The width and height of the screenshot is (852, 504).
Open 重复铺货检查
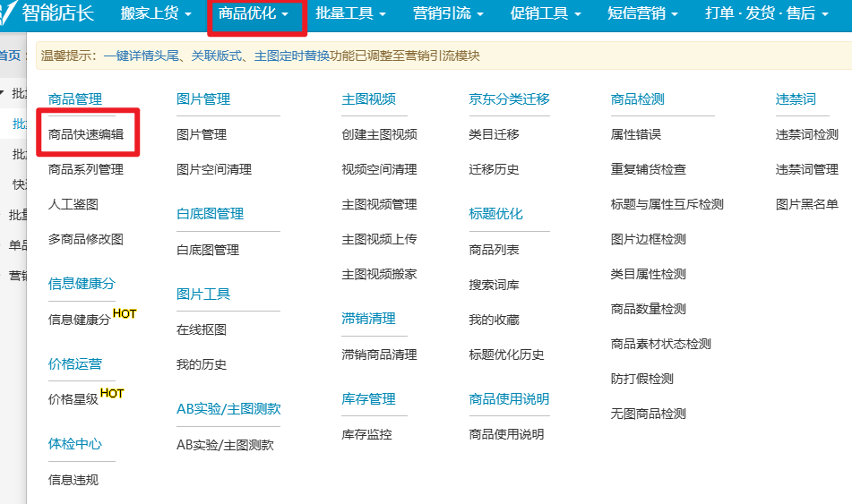click(648, 169)
